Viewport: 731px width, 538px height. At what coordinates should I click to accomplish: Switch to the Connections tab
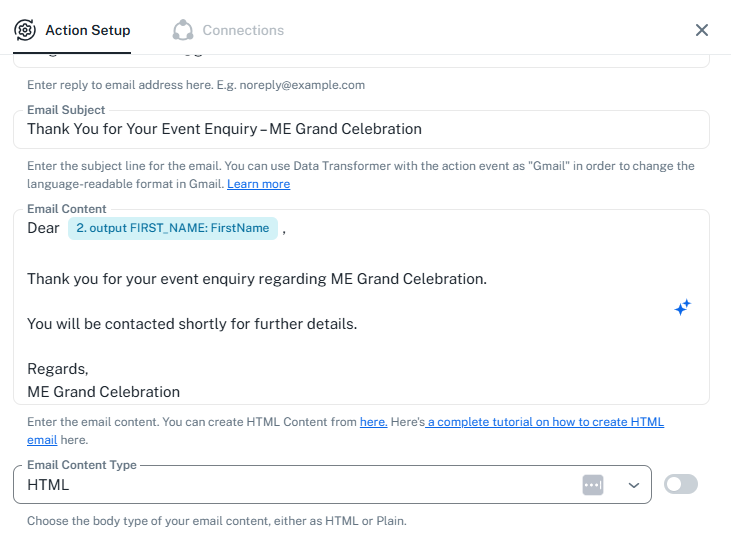click(243, 30)
